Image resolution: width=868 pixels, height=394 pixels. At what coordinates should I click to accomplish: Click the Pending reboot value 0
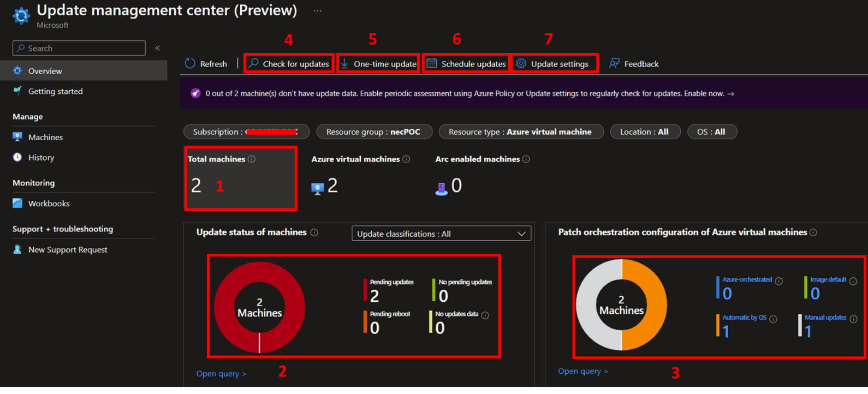coord(374,327)
